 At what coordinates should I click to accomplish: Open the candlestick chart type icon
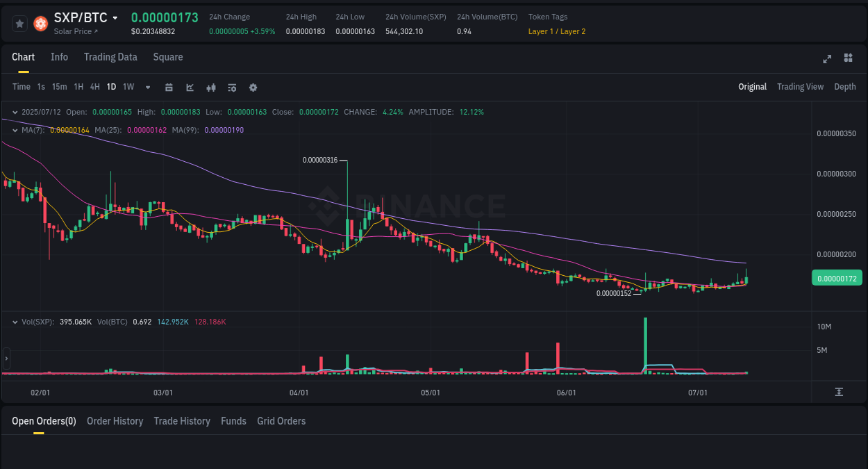click(211, 88)
